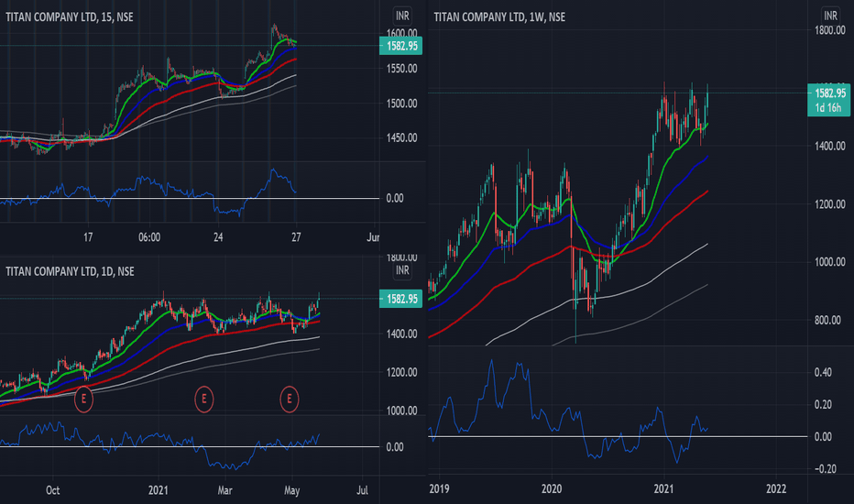Viewport: 854px width, 504px height.
Task: Open the INR currency selector on daily chart
Action: tap(402, 270)
